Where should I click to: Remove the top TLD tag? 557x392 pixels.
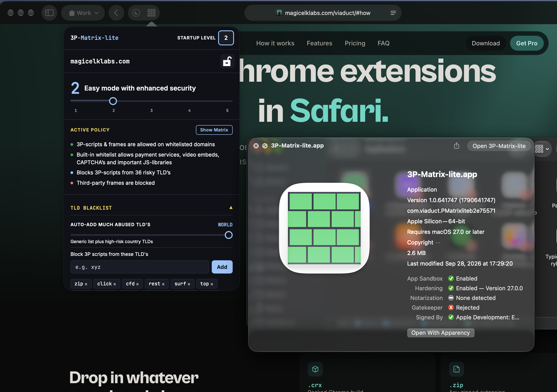212,284
